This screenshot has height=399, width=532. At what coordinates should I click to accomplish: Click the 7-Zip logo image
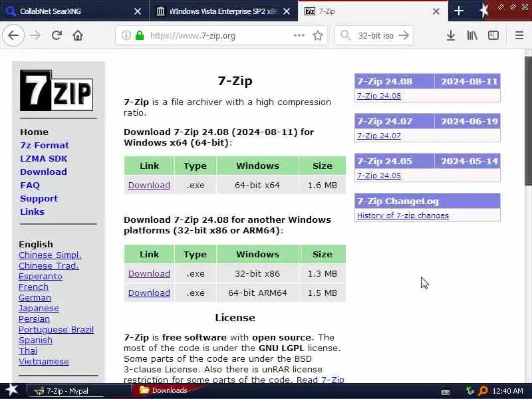click(57, 90)
